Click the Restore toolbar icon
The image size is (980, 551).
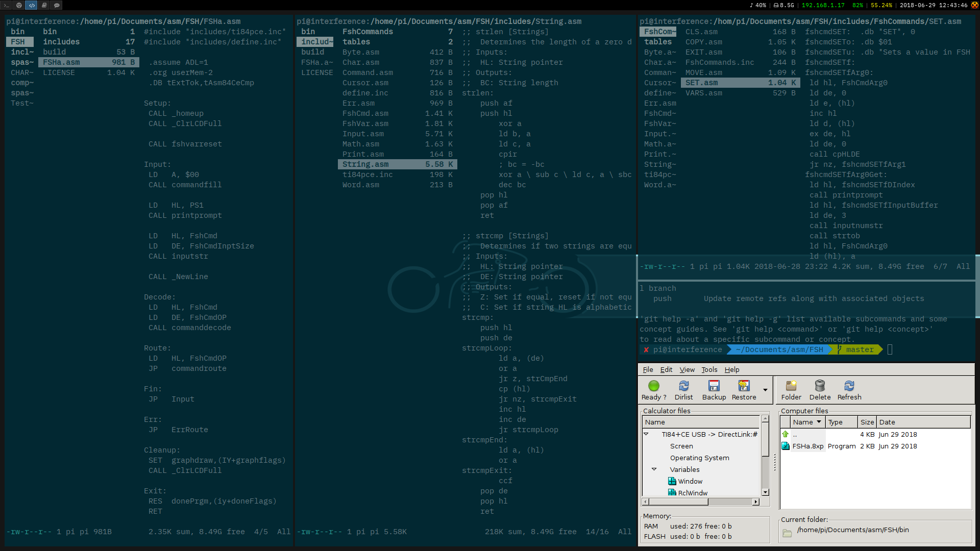click(x=744, y=386)
